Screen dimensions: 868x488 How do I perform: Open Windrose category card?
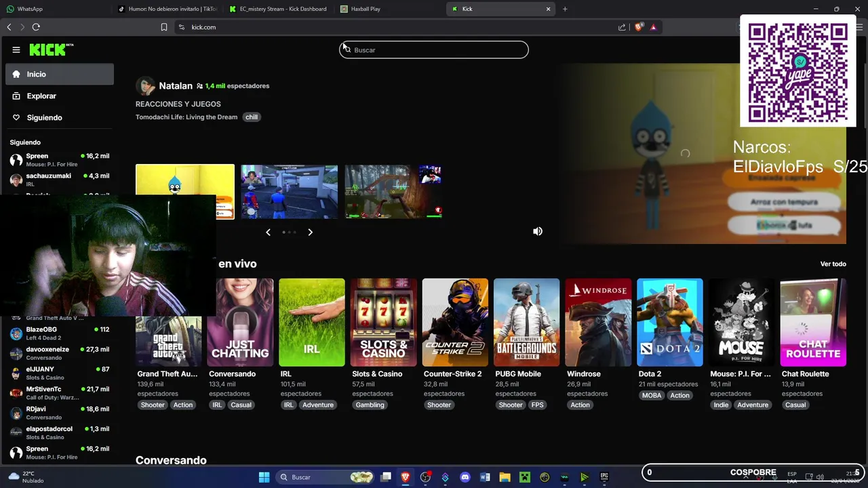click(599, 323)
